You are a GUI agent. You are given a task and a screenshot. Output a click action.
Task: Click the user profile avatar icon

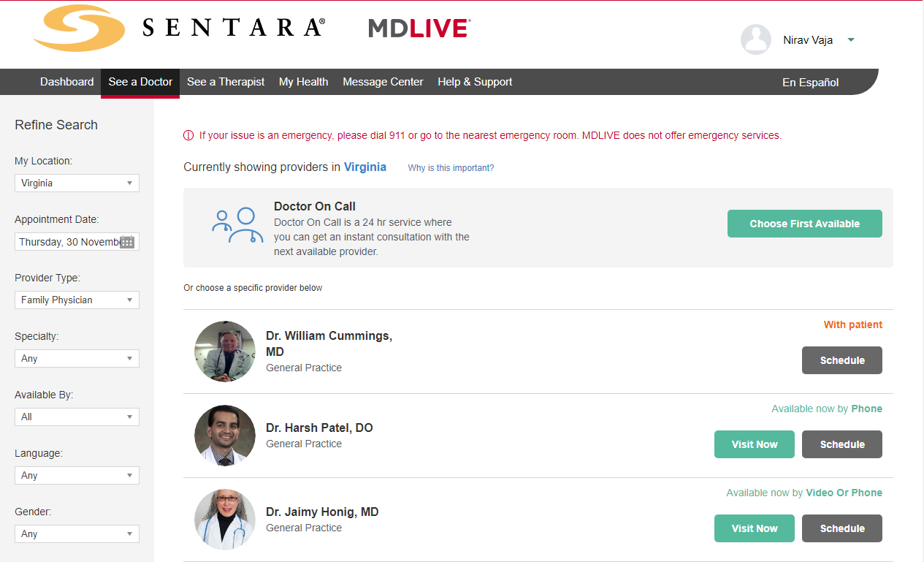tap(756, 39)
